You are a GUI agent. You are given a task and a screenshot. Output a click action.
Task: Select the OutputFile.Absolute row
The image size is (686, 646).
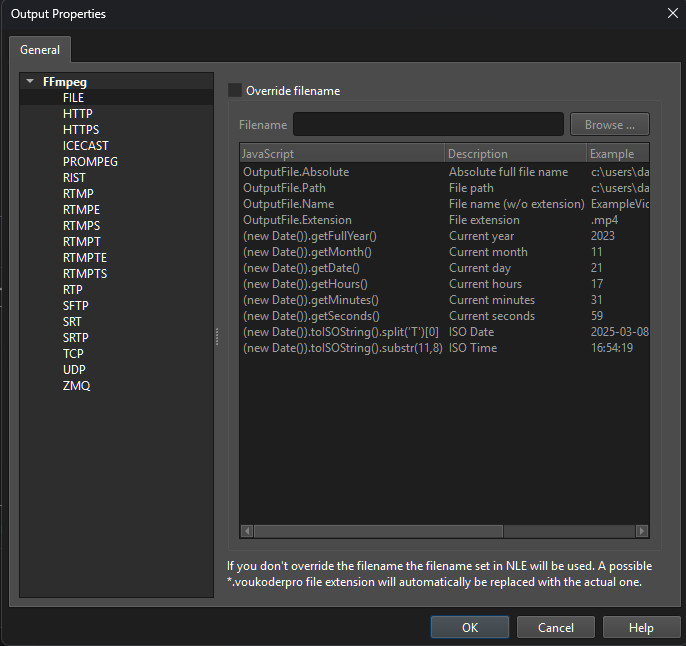click(296, 172)
